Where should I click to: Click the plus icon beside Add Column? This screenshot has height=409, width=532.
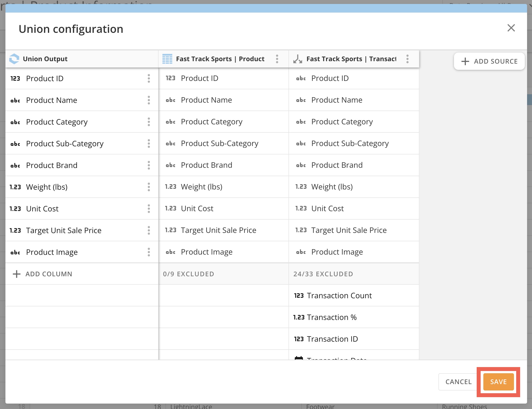click(x=17, y=274)
